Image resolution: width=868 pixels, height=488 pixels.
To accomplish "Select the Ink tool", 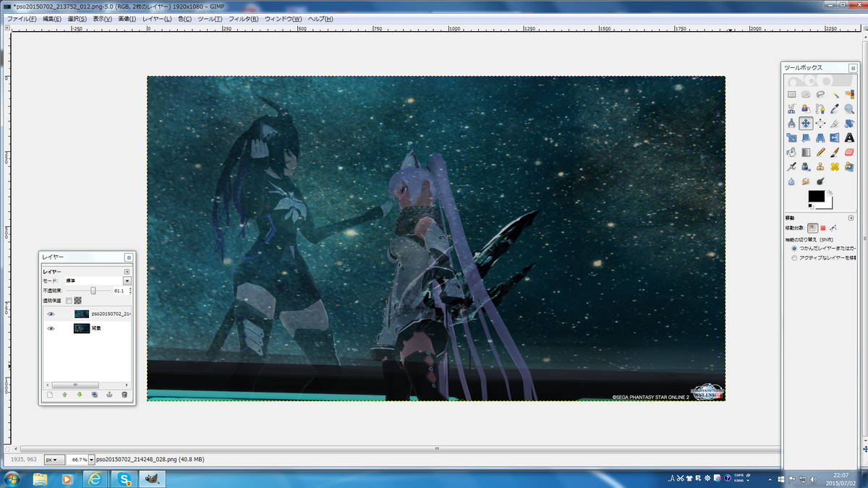I will (806, 167).
